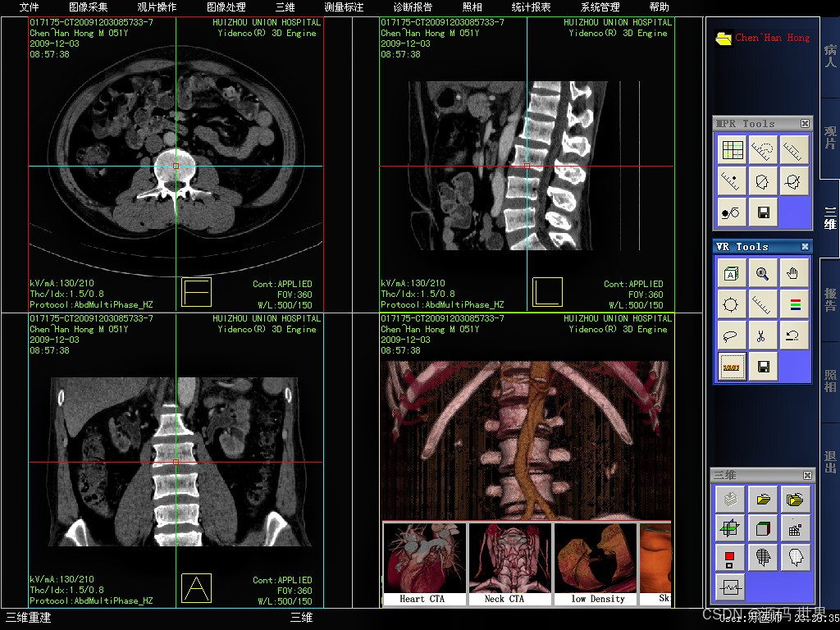Click the head with diagonal slice icon in MPR Tools
This screenshot has width=840, height=630.
tap(763, 181)
